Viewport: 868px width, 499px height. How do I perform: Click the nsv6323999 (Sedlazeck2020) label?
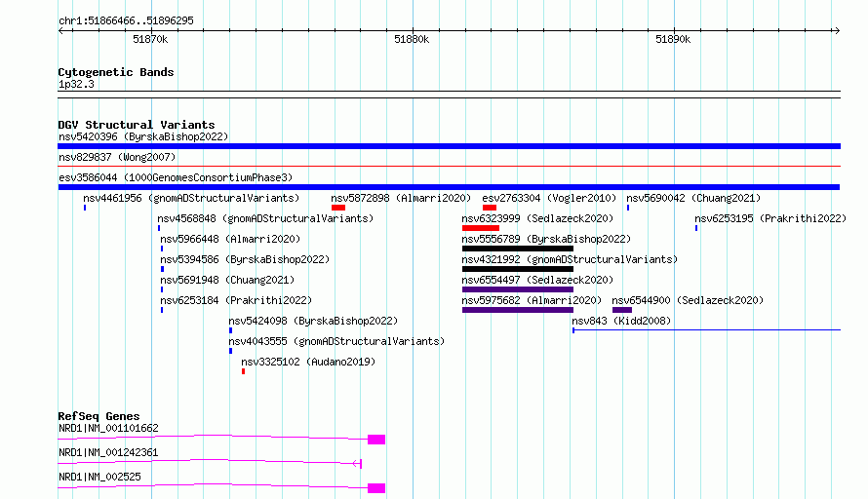click(537, 218)
